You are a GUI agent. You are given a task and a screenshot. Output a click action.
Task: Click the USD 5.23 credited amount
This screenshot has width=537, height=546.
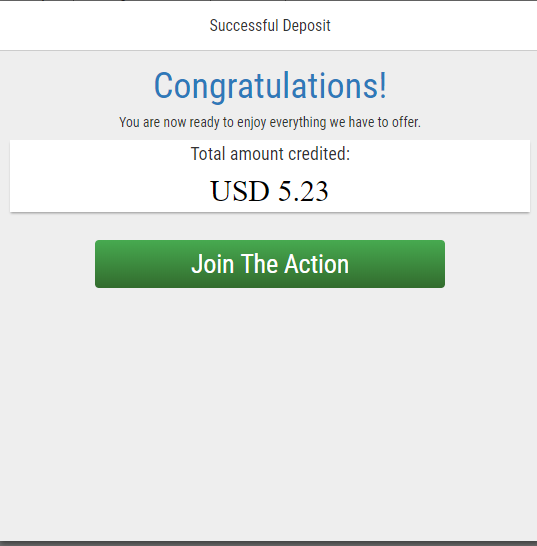coord(269,191)
